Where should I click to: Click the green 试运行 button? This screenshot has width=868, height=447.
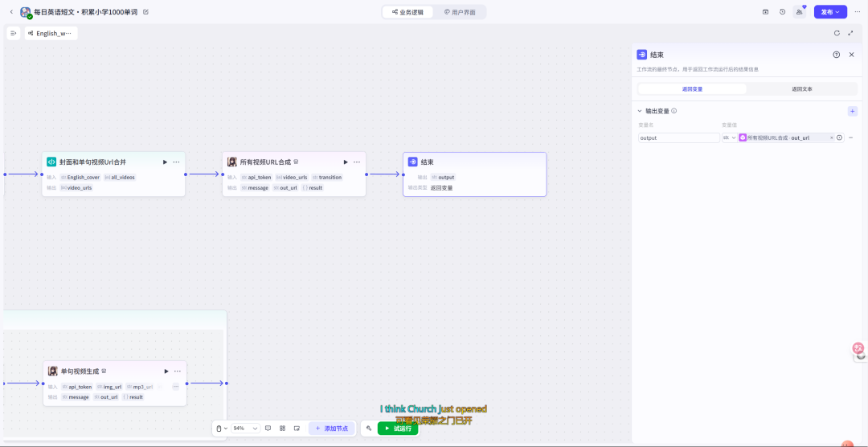398,429
